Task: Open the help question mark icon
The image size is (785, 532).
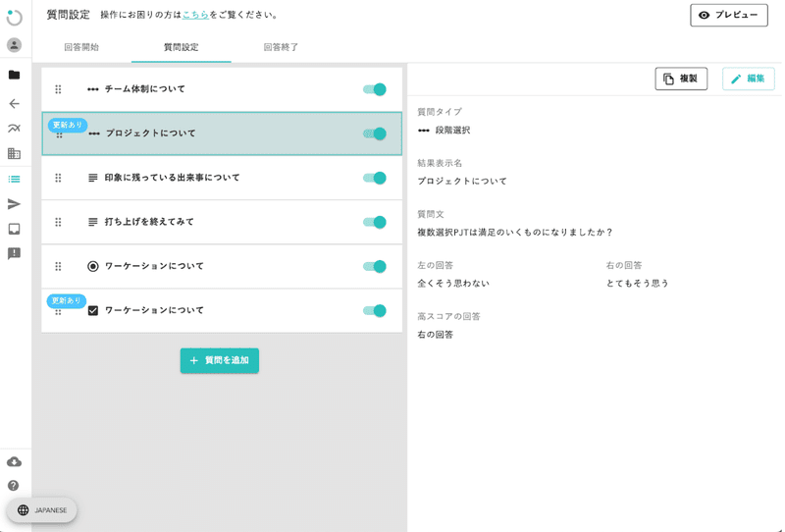Action: click(14, 486)
